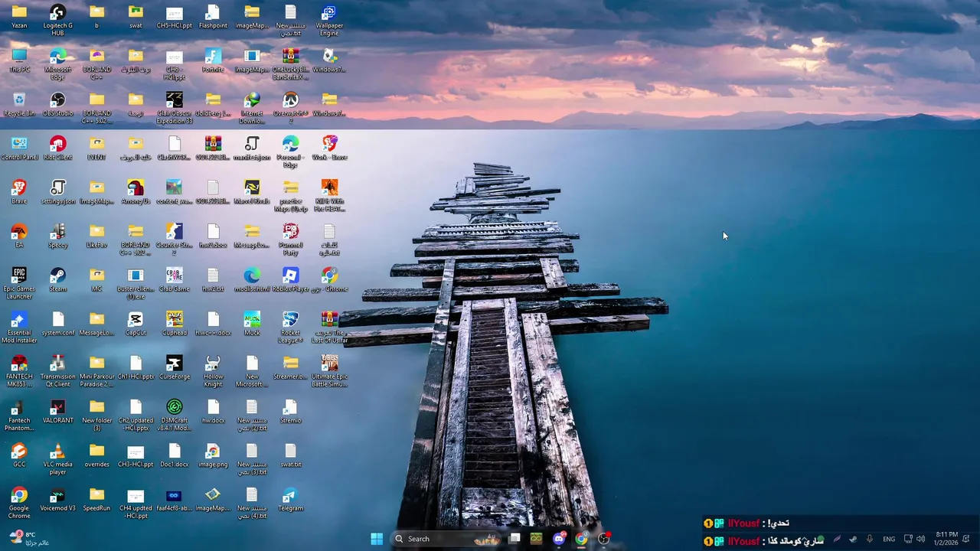This screenshot has height=551, width=980.
Task: Select the Rocket League desktop icon
Action: point(290,327)
